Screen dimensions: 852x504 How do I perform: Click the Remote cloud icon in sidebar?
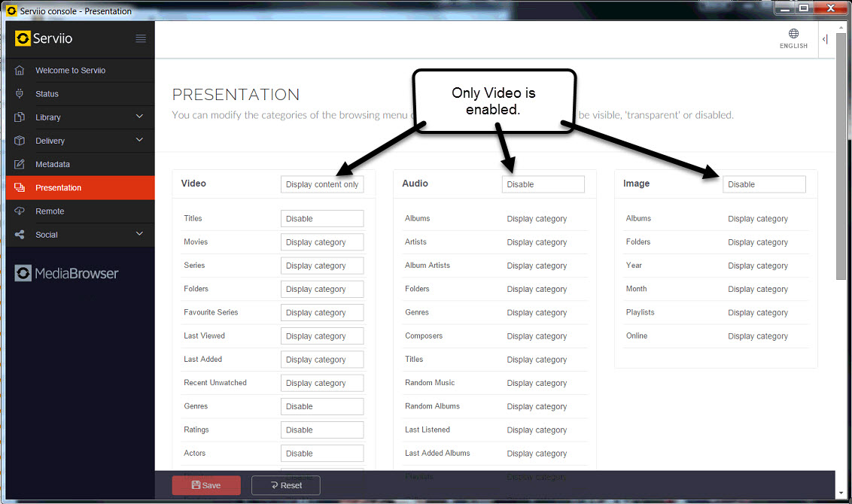20,211
